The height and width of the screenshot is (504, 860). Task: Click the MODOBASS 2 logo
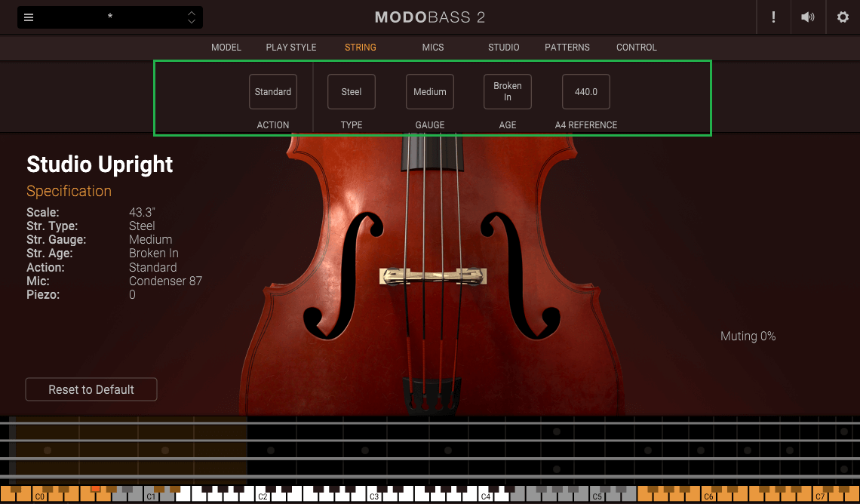(x=430, y=17)
